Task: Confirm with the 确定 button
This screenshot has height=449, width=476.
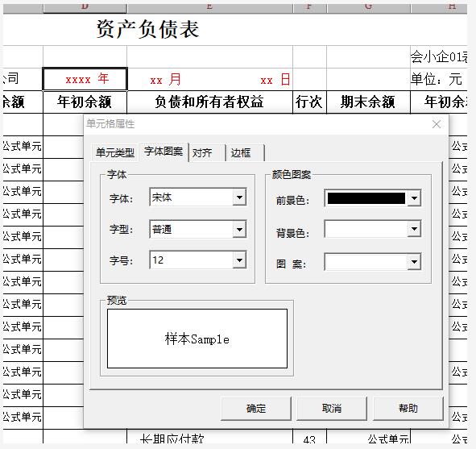Action: click(x=256, y=409)
